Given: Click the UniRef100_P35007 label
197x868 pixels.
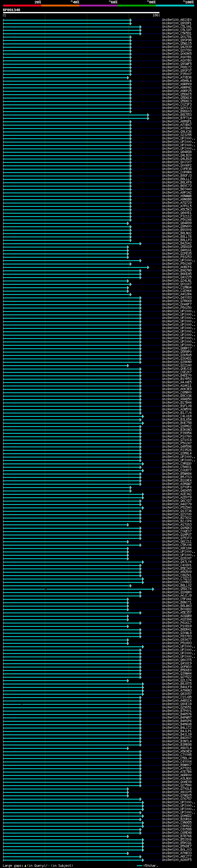Looking at the screenshot, I should pyautogui.click(x=177, y=74).
